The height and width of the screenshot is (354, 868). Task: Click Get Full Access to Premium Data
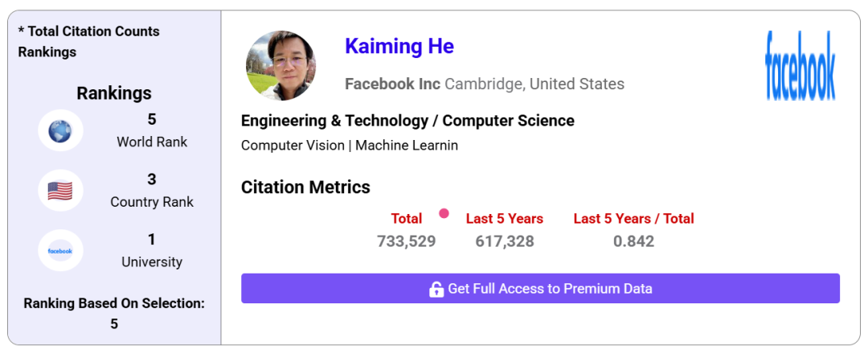click(540, 289)
